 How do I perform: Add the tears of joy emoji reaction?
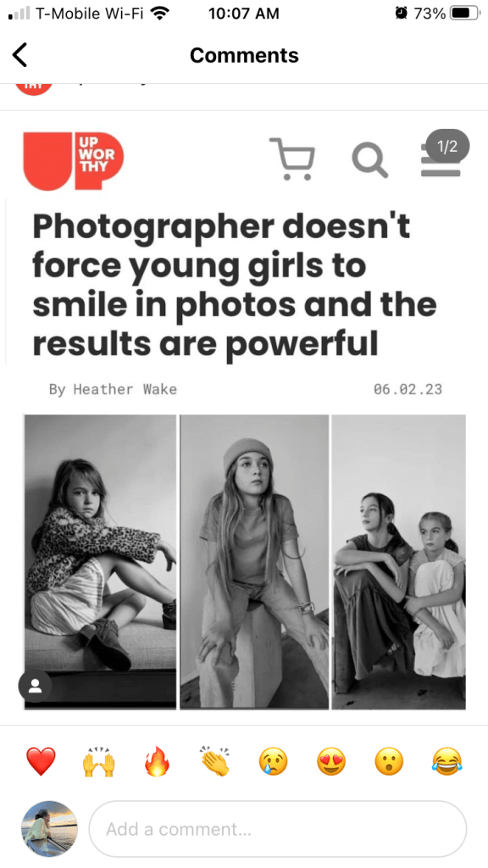[447, 762]
